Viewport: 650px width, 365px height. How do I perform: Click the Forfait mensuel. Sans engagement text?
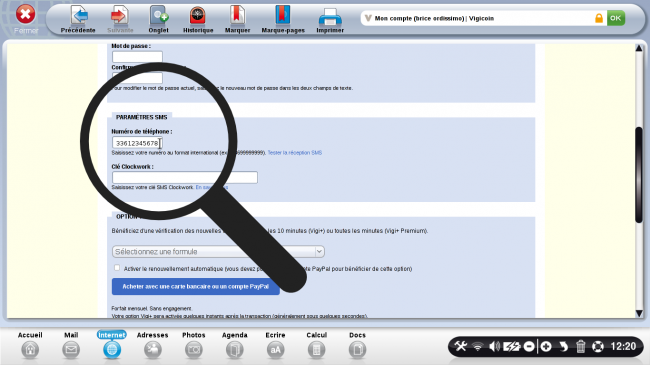pos(152,309)
